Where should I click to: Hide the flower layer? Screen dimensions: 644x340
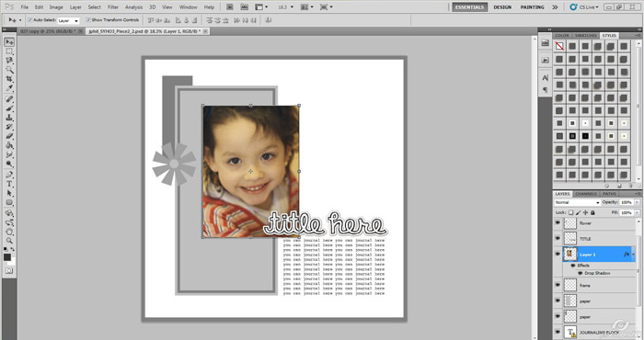pos(558,223)
